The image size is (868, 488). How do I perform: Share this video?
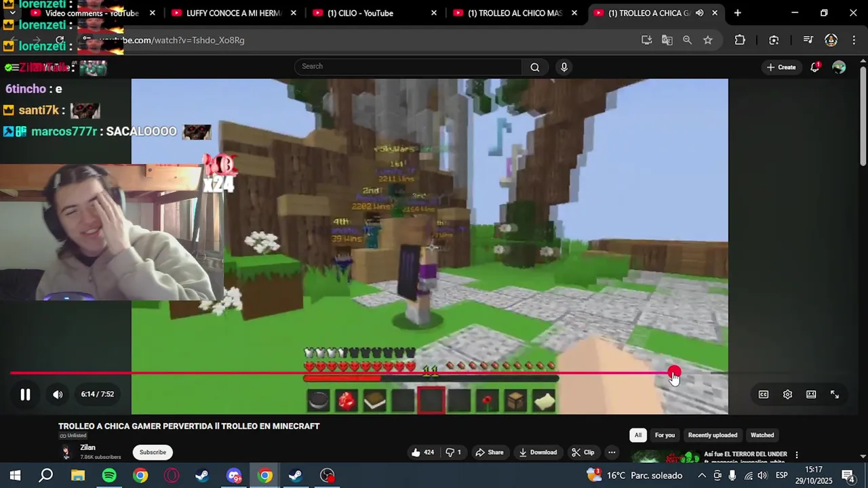tap(489, 452)
